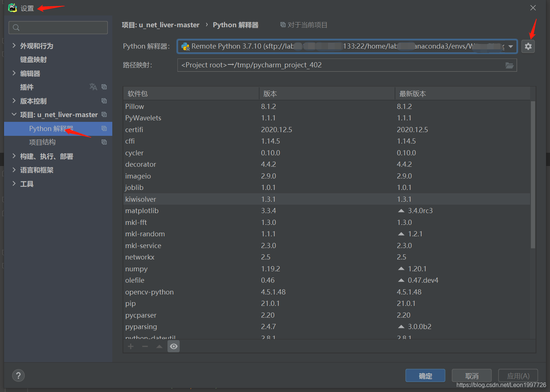Select the joblib package row

(327, 187)
